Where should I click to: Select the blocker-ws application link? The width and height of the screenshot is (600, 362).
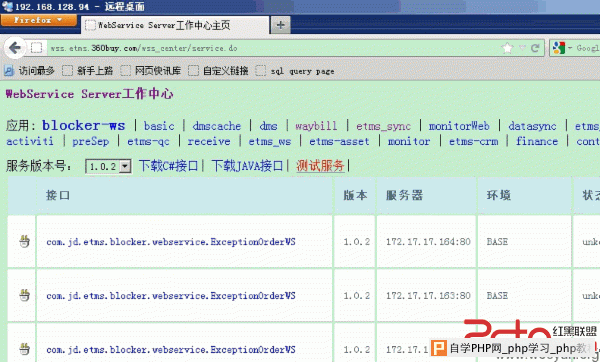(83, 126)
